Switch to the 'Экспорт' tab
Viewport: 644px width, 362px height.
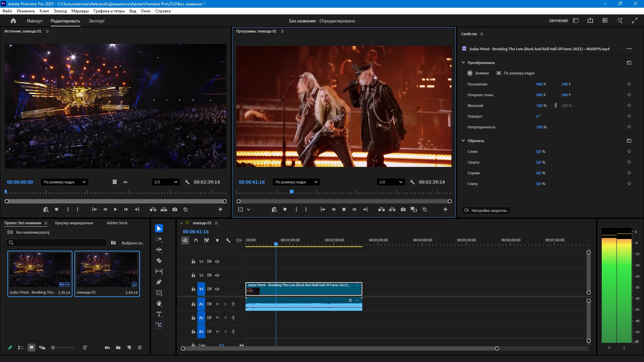(x=97, y=21)
